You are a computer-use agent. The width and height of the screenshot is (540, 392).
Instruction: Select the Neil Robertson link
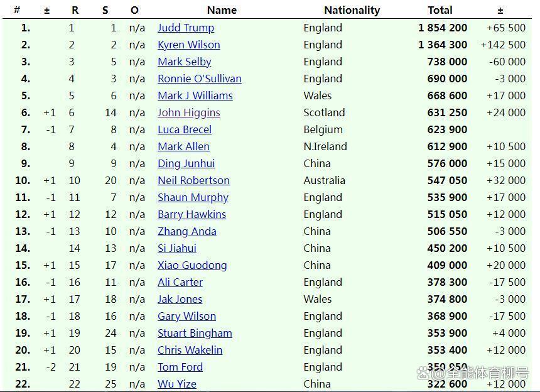[193, 180]
